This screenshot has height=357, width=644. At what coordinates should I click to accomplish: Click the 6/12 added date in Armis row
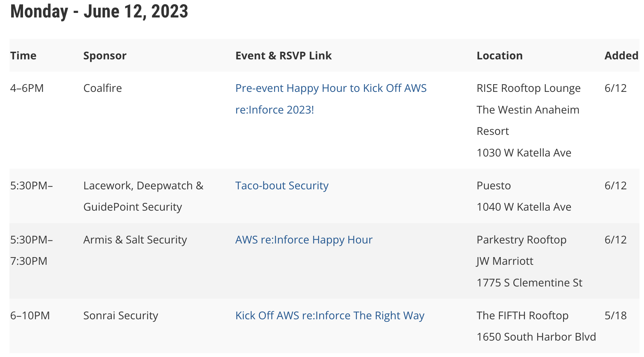click(615, 240)
